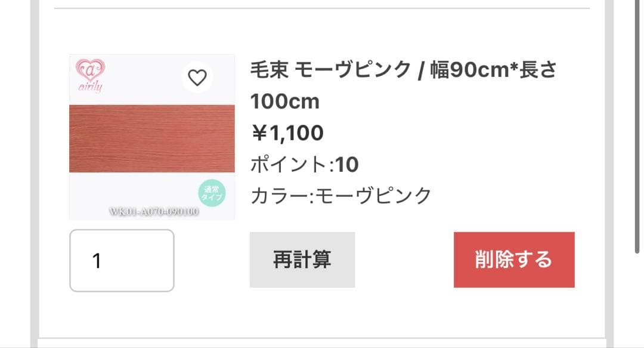644x348 pixels.
Task: Click the number 1 in quantity box
Action: pyautogui.click(x=97, y=261)
